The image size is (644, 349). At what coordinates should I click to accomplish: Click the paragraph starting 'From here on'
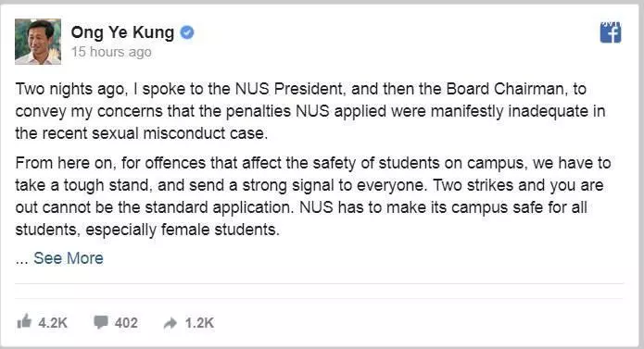(313, 196)
